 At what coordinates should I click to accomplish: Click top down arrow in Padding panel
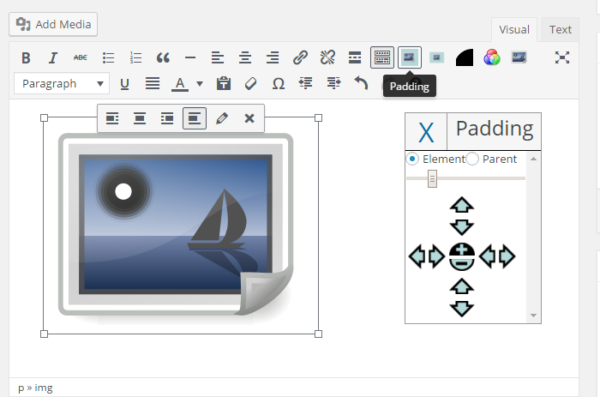tap(462, 227)
